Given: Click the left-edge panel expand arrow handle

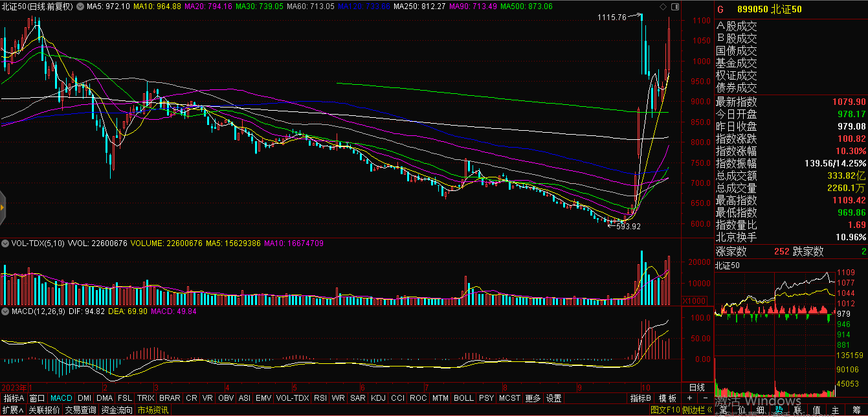Looking at the screenshot, I should tap(3, 207).
